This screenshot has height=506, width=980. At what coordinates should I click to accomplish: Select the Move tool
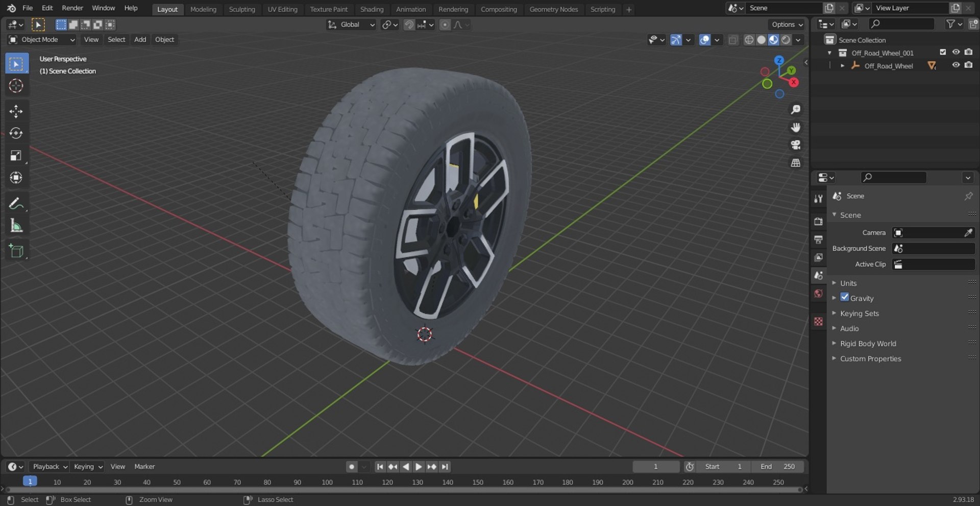coord(16,111)
